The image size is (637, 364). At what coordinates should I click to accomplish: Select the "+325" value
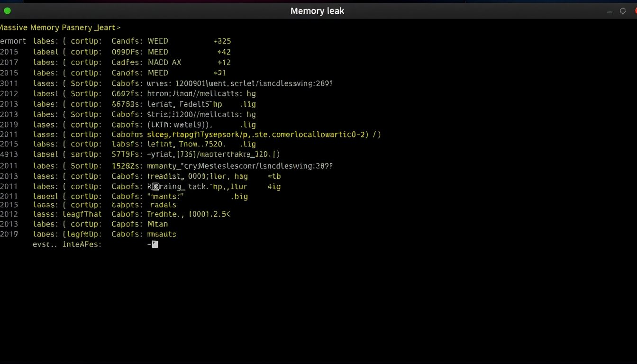pos(222,41)
